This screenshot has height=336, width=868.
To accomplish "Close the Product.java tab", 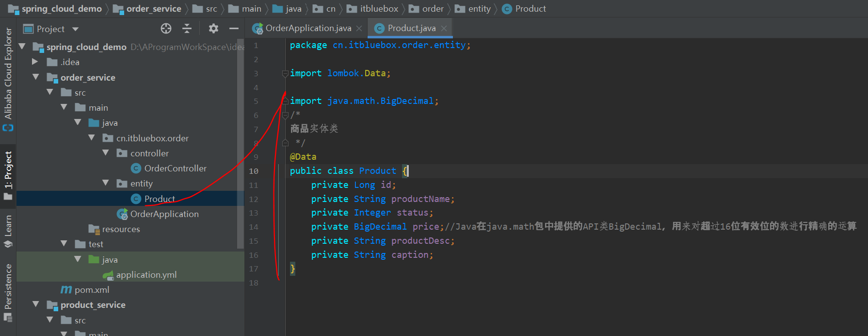I will [x=444, y=29].
